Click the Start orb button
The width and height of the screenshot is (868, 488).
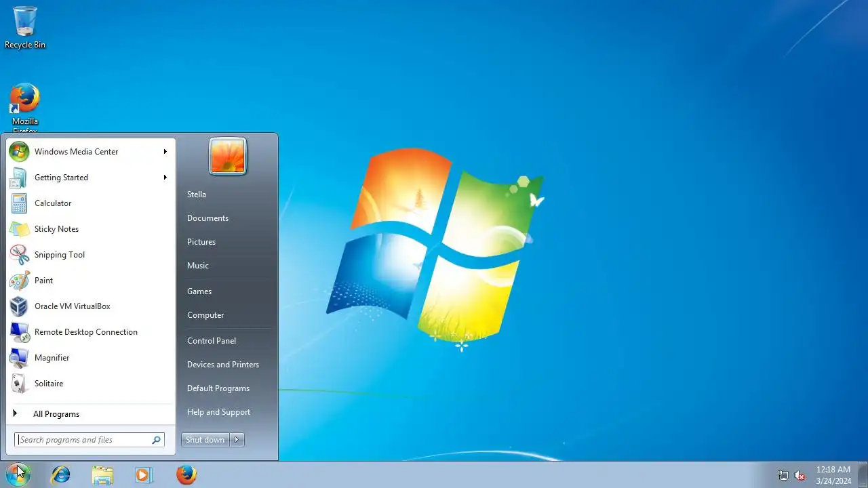(18, 474)
